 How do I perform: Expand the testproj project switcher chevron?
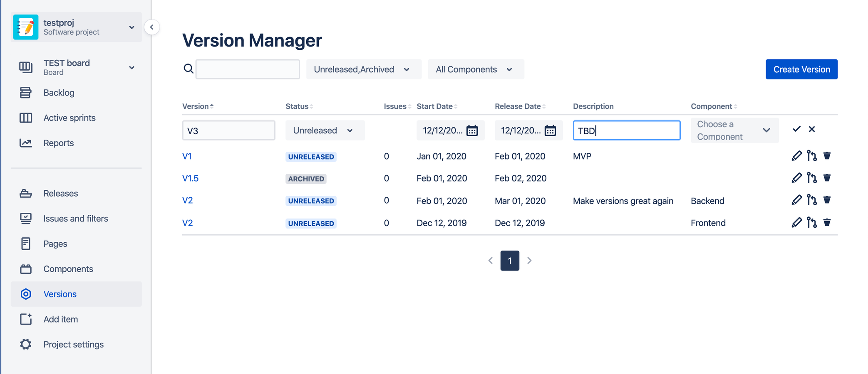[131, 27]
